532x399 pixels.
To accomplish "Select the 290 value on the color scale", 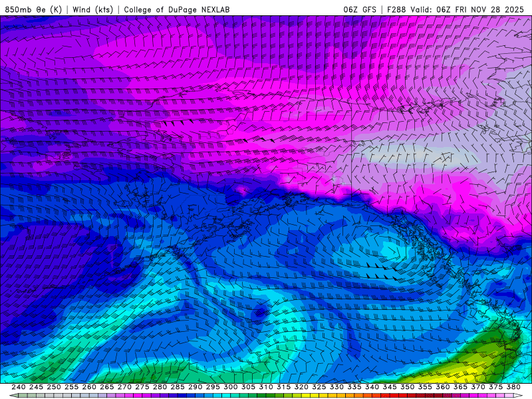I will click(x=195, y=387).
